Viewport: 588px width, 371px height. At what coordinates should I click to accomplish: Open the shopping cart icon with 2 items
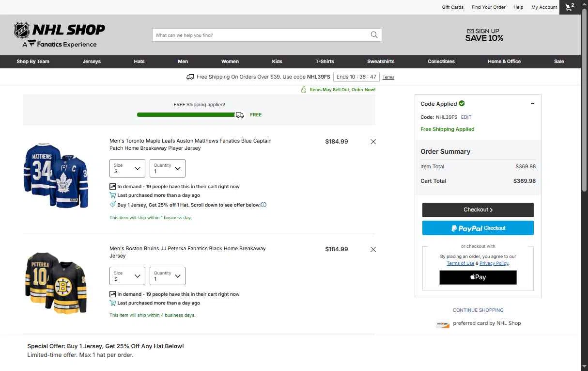570,7
